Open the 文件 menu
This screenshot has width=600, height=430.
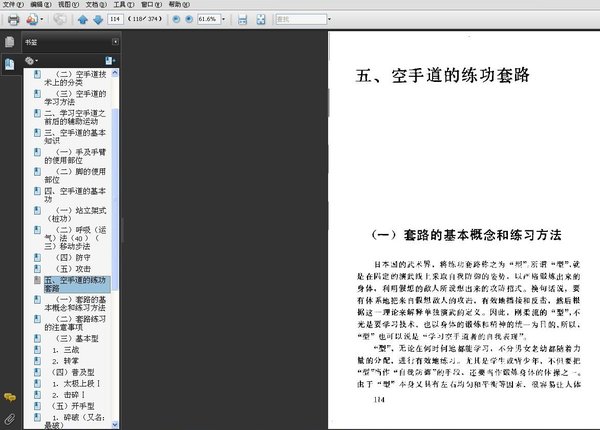pos(13,5)
